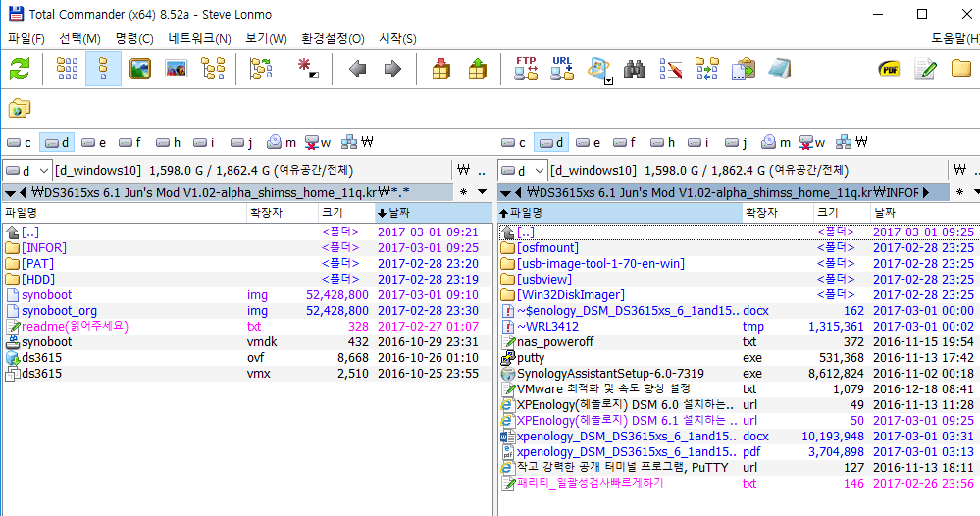Select the full details view icon
The height and width of the screenshot is (516, 980).
click(x=103, y=69)
